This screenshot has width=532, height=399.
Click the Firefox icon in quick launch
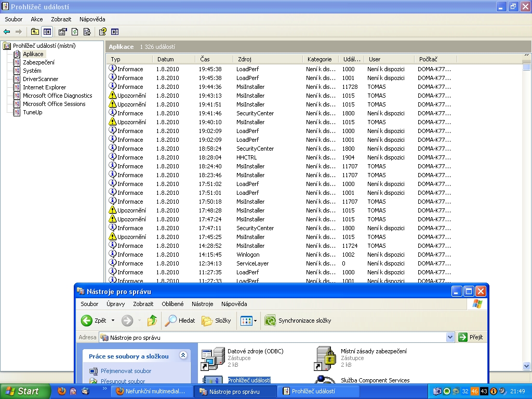pyautogui.click(x=62, y=391)
